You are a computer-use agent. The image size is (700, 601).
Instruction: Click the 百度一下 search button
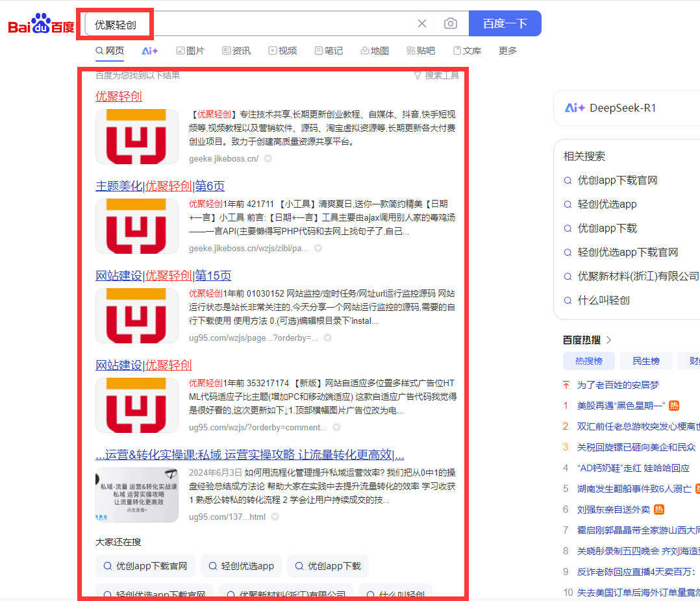tap(505, 23)
